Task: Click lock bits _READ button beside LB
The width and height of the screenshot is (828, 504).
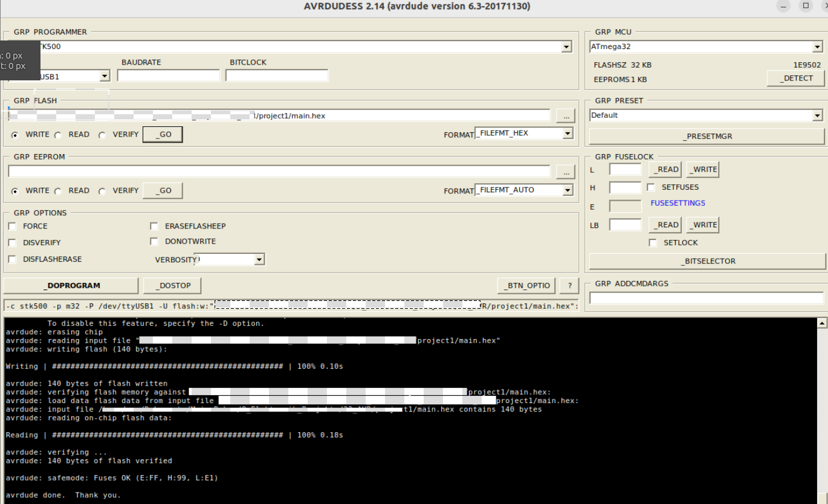Action: (665, 225)
